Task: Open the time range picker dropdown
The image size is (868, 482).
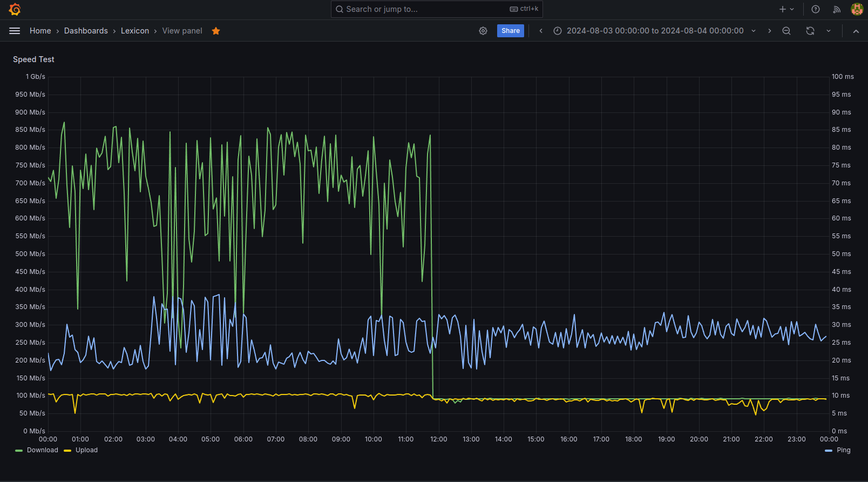Action: 655,31
